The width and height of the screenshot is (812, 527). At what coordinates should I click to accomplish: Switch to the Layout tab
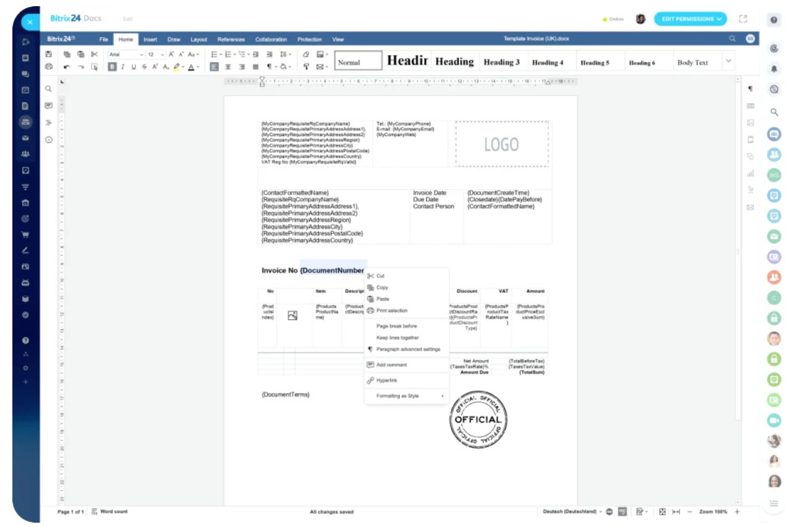(x=199, y=40)
